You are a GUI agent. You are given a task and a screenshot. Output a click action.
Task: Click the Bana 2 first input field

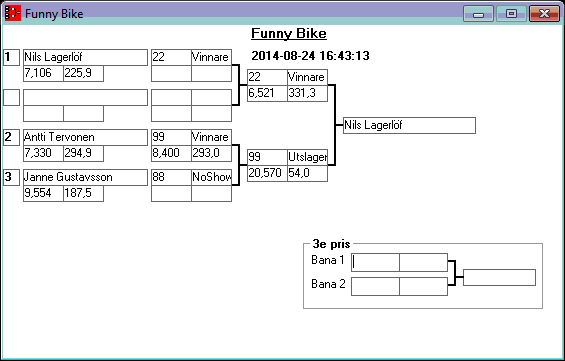pyautogui.click(x=375, y=286)
